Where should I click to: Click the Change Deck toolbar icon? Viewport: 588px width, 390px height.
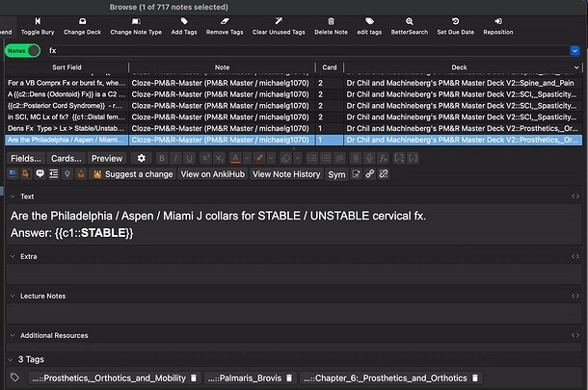(82, 20)
